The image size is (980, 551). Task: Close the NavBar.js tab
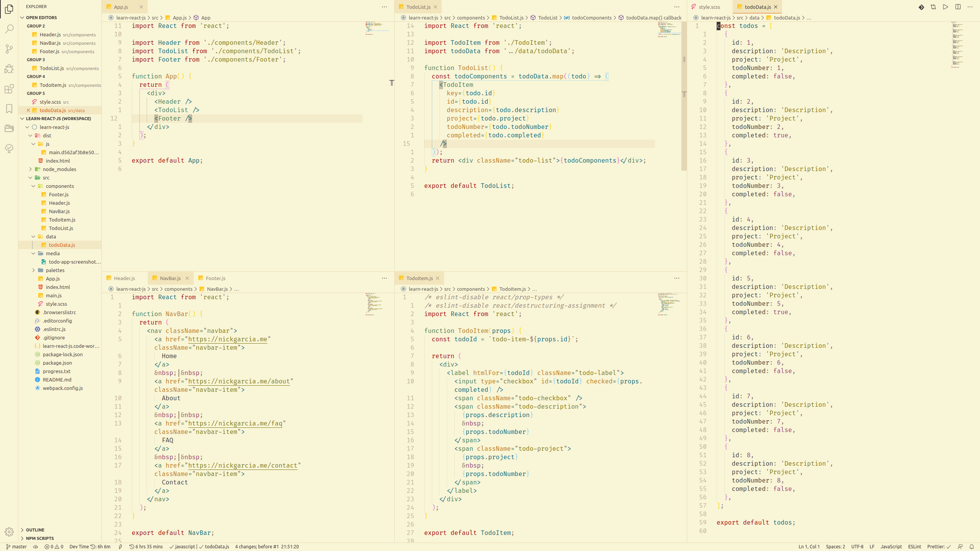187,278
